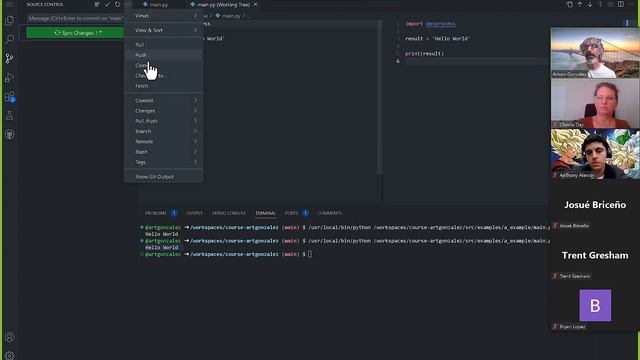Expand the Changes submenu
The width and height of the screenshot is (640, 360).
pos(163,111)
